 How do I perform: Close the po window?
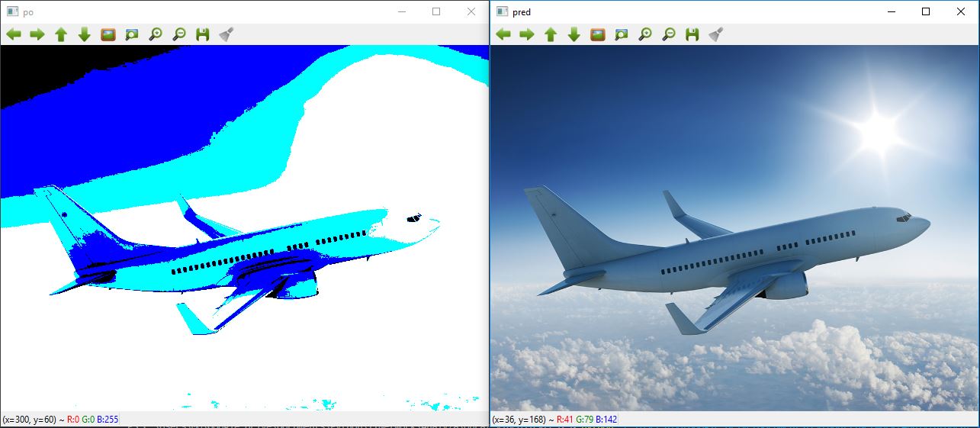click(471, 12)
